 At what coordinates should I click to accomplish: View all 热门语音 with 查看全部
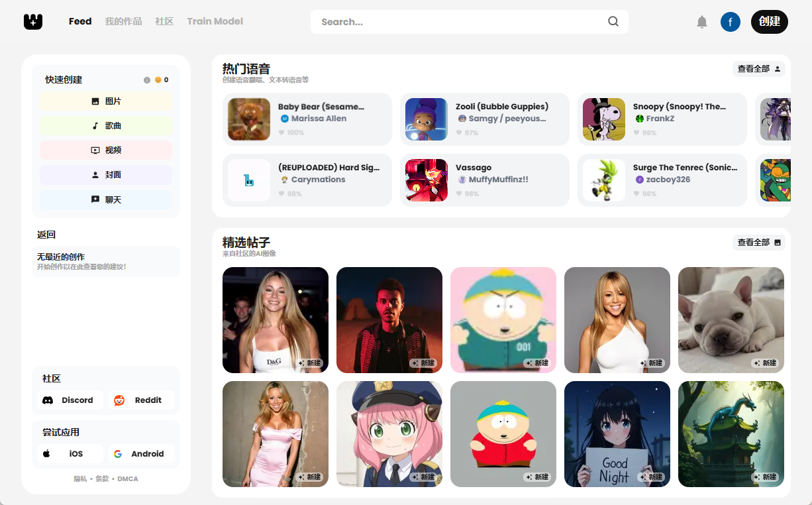click(759, 69)
